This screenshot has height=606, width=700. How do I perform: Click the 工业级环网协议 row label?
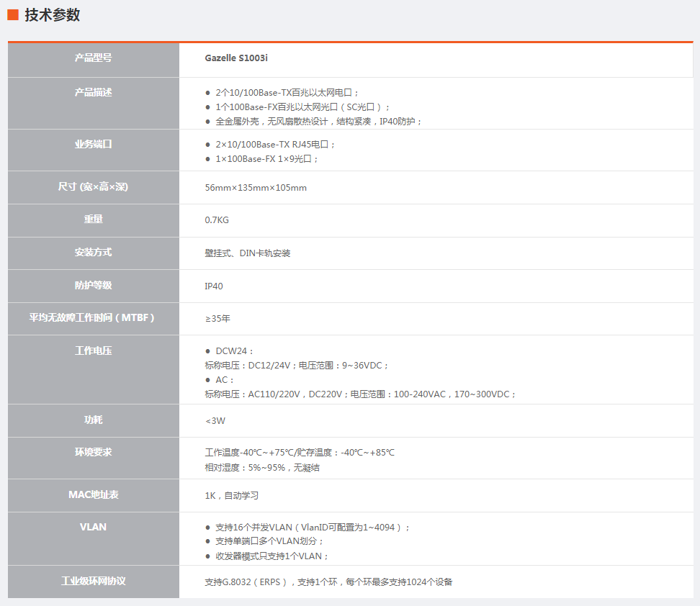pyautogui.click(x=94, y=581)
